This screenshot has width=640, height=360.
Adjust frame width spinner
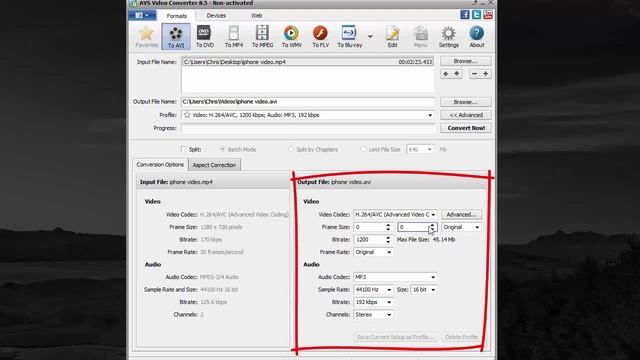(388, 227)
